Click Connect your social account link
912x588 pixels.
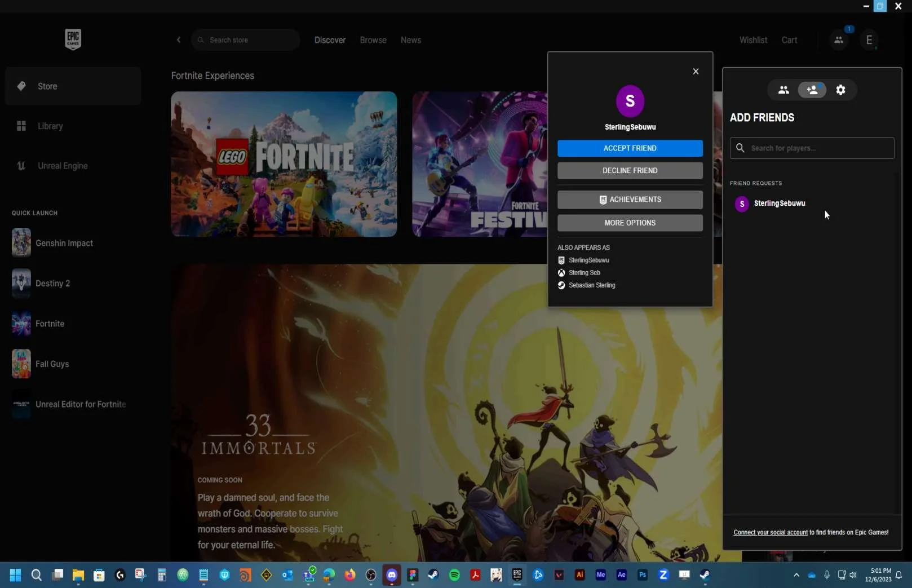[x=771, y=532]
